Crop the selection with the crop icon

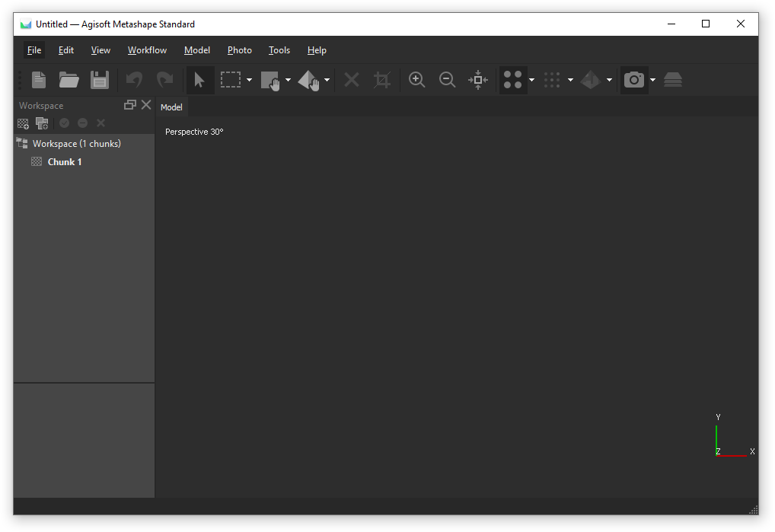382,79
